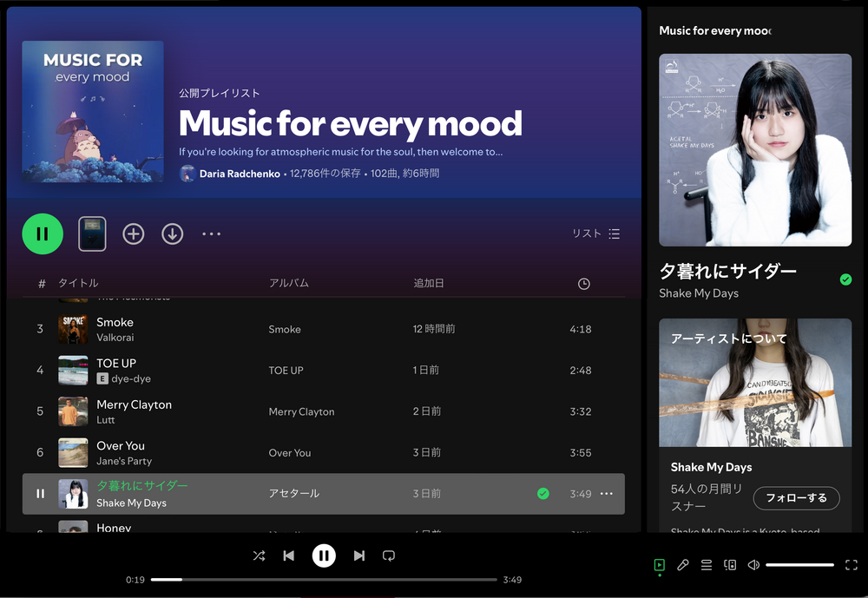Pause playback in the bottom player bar

tap(324, 555)
